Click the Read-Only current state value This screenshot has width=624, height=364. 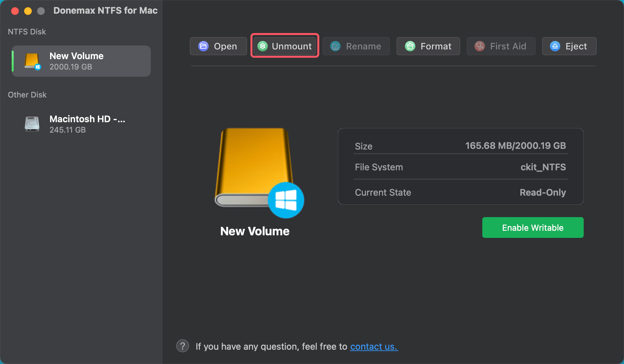coord(543,192)
